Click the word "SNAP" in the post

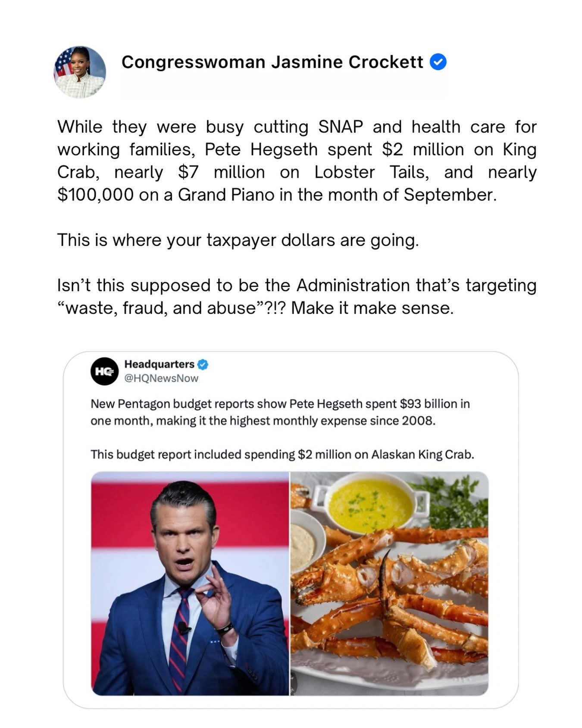[341, 127]
